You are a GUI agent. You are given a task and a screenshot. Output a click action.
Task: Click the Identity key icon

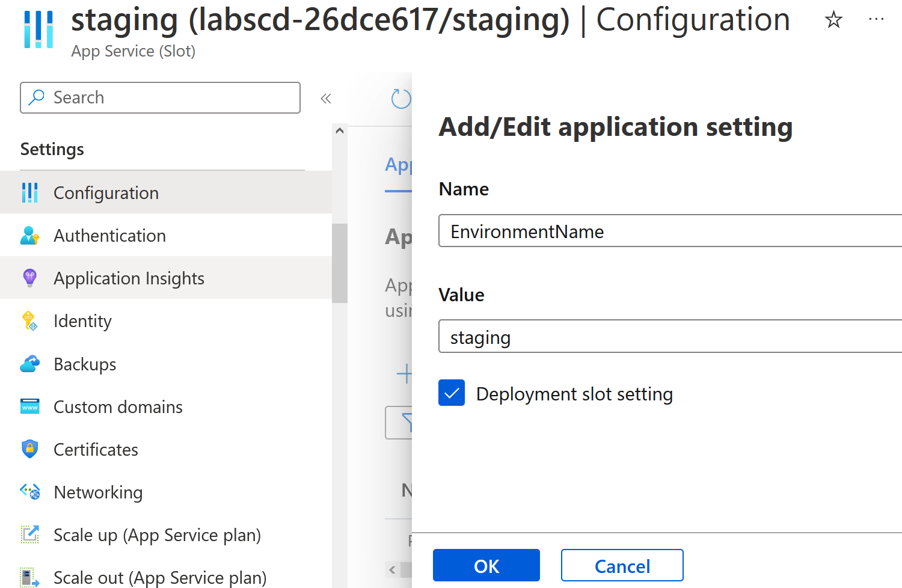tap(29, 321)
